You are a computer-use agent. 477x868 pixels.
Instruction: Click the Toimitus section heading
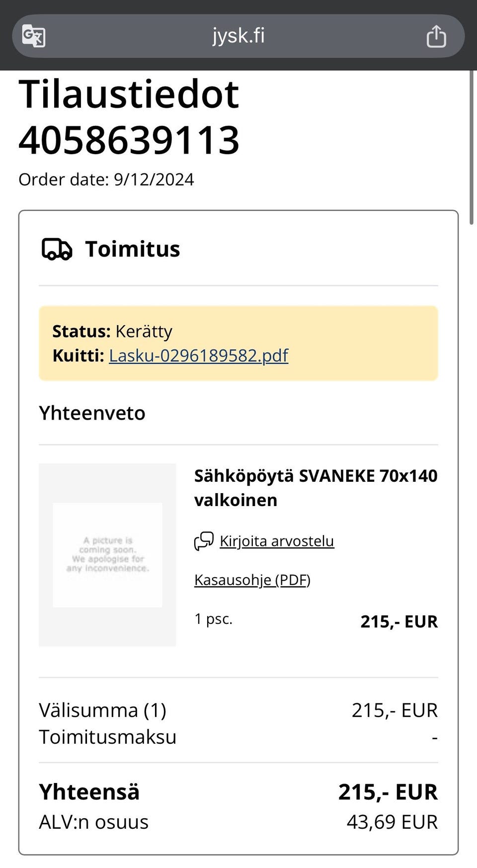132,249
